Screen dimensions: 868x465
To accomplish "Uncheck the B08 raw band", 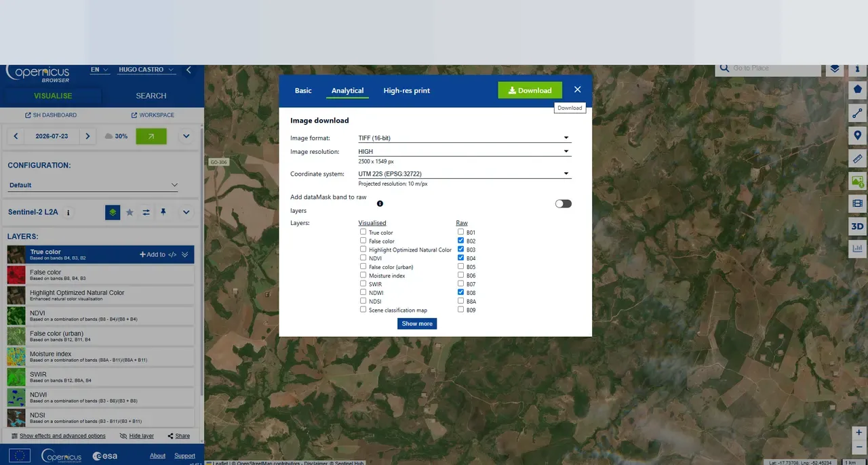I will [461, 292].
